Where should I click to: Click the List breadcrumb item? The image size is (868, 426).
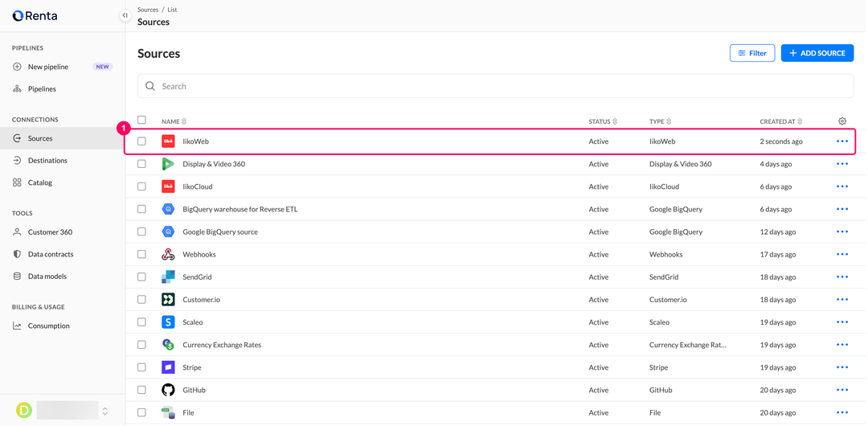(172, 10)
